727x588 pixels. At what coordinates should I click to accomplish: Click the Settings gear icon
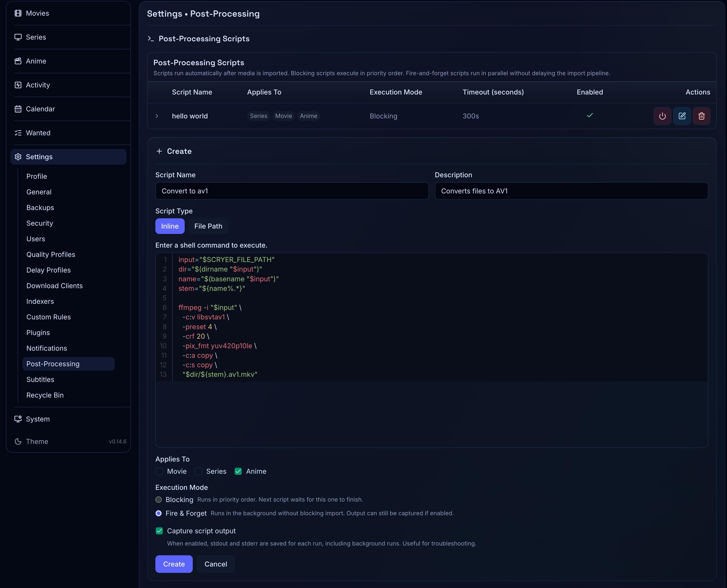click(18, 157)
